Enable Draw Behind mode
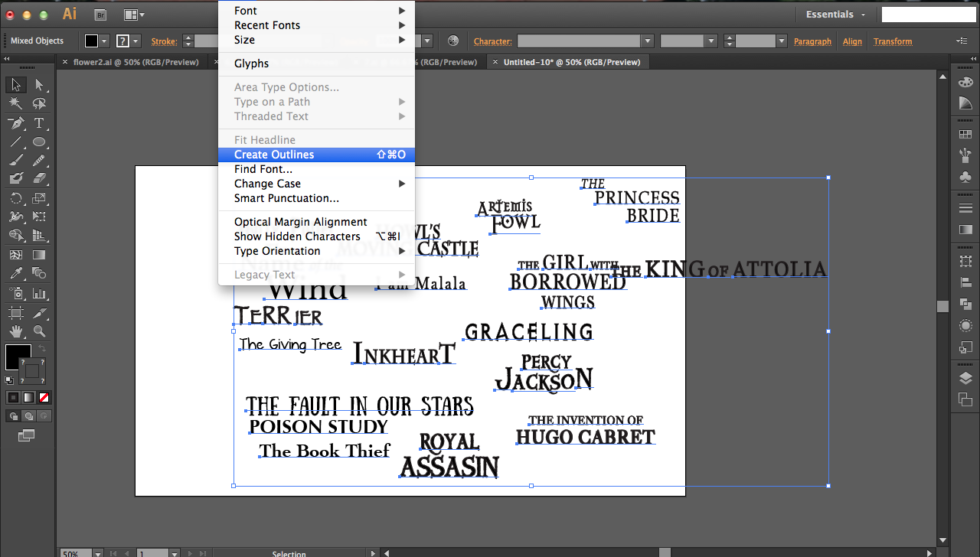The height and width of the screenshot is (557, 980). [x=28, y=415]
